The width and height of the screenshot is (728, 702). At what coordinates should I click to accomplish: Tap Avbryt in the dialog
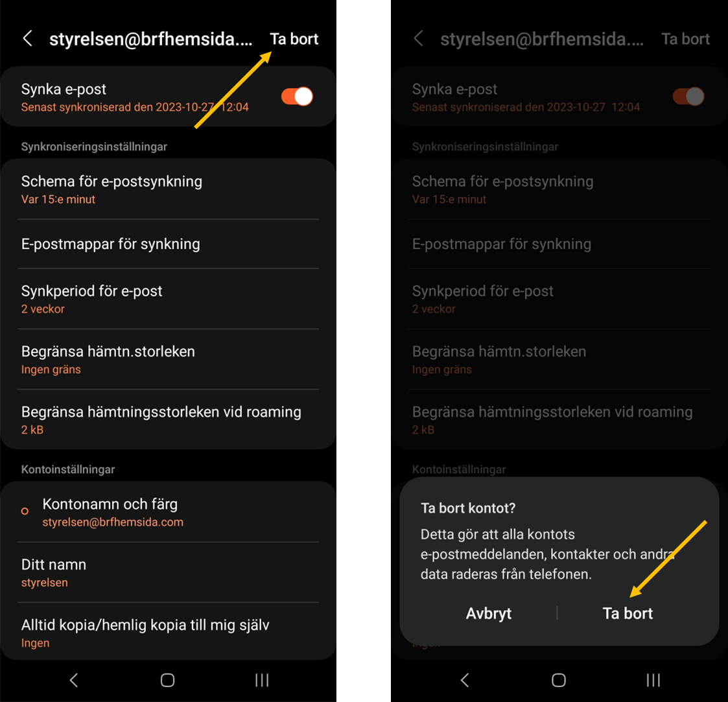[488, 613]
